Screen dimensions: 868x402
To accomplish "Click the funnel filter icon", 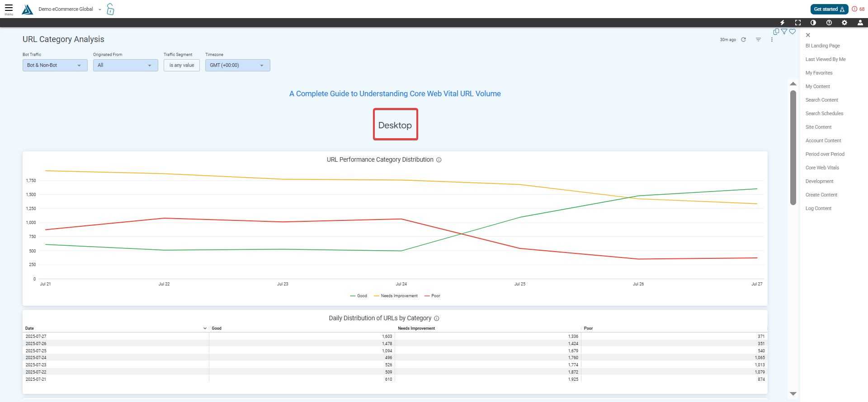I will point(784,32).
